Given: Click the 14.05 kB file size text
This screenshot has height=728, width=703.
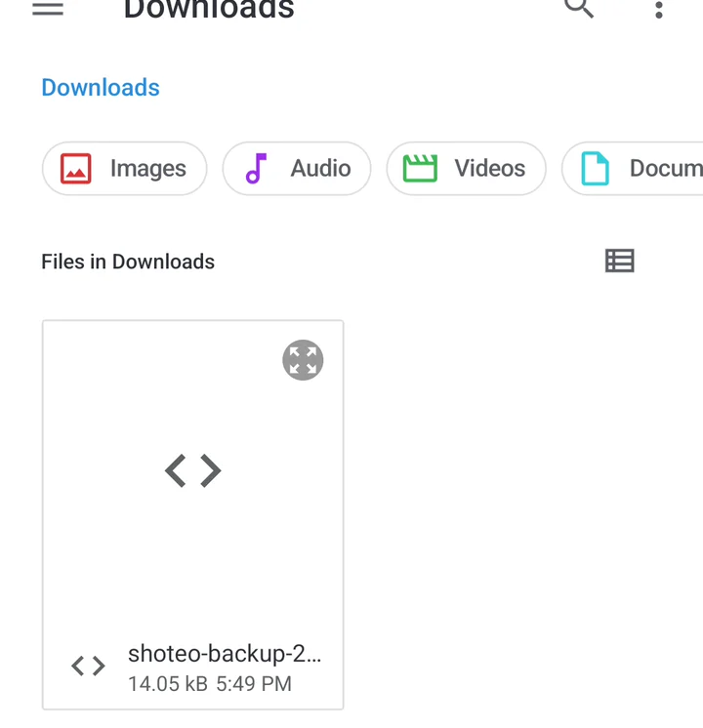Looking at the screenshot, I should point(168,684).
